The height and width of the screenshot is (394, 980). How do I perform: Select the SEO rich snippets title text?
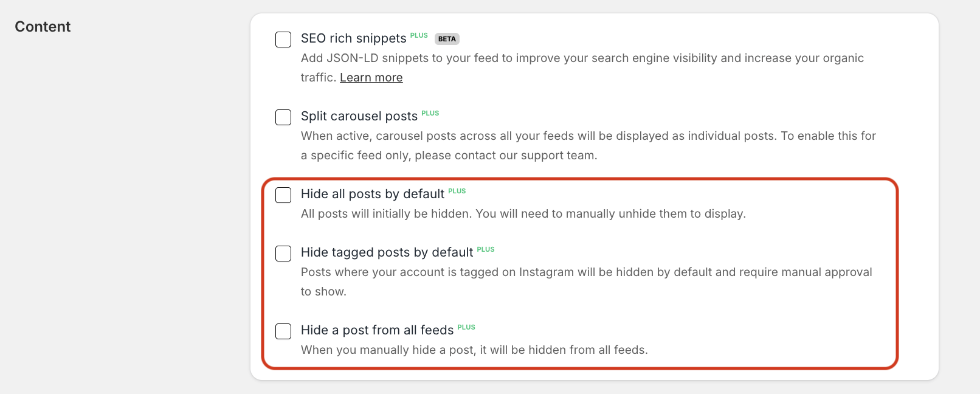(x=354, y=38)
